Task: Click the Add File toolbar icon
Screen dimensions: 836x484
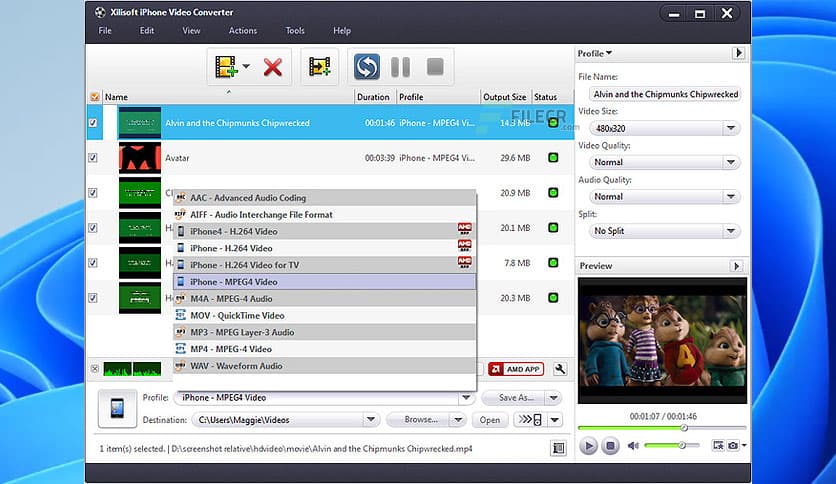Action: click(226, 67)
